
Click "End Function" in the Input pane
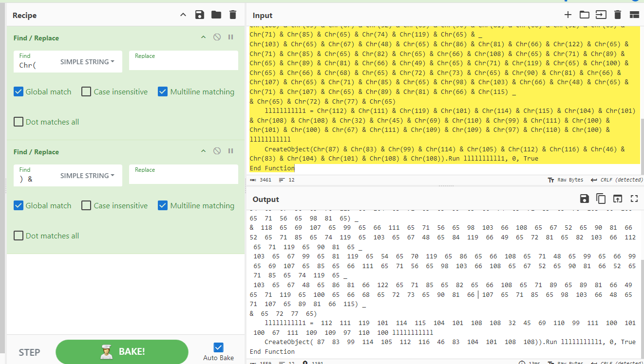point(272,168)
